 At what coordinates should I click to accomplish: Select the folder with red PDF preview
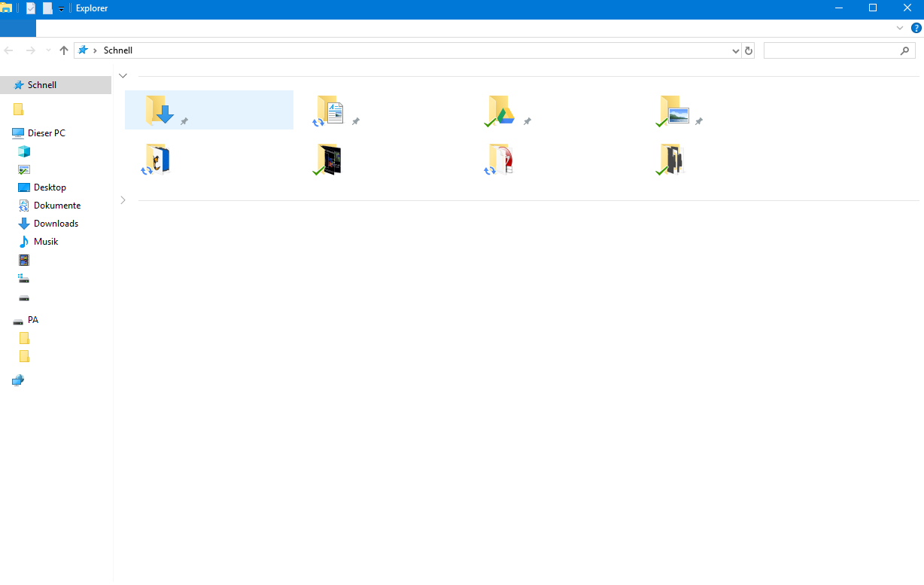(500, 160)
